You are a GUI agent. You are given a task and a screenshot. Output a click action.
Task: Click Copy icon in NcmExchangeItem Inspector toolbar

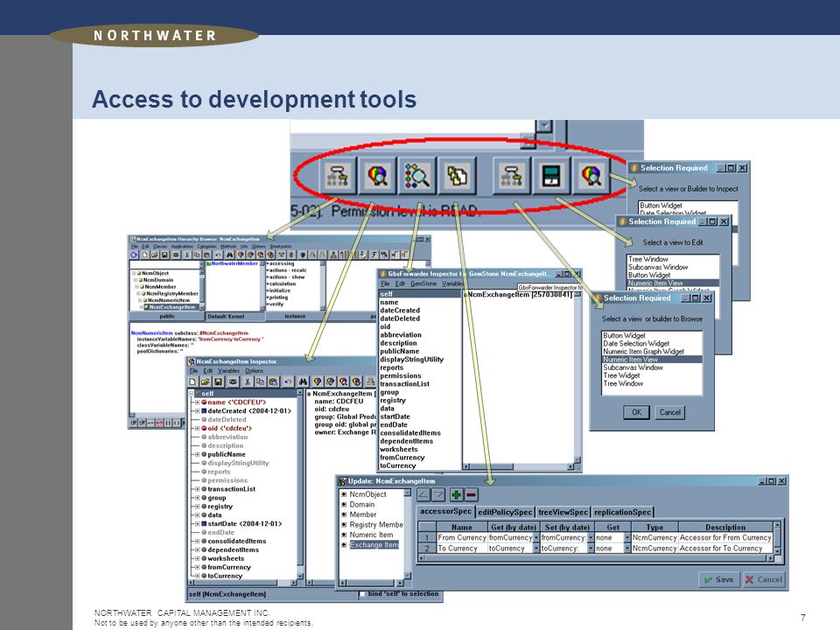(x=261, y=381)
